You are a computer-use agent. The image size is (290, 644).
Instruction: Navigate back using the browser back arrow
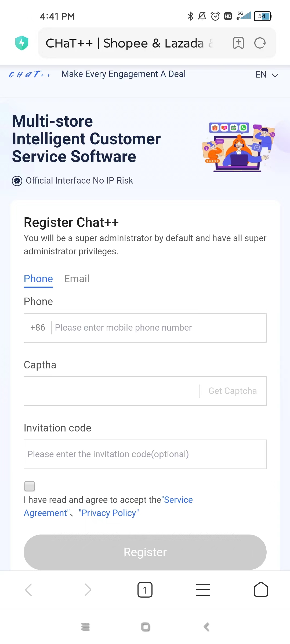click(x=29, y=590)
